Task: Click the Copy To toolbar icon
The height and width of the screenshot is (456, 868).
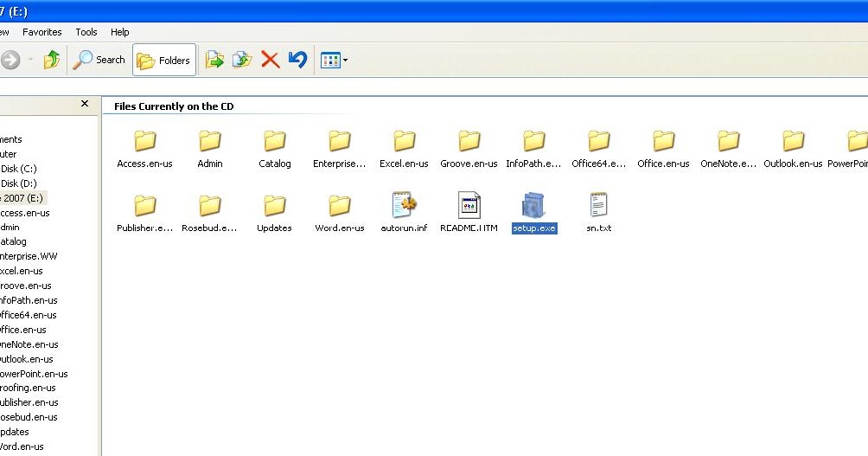Action: coord(242,60)
